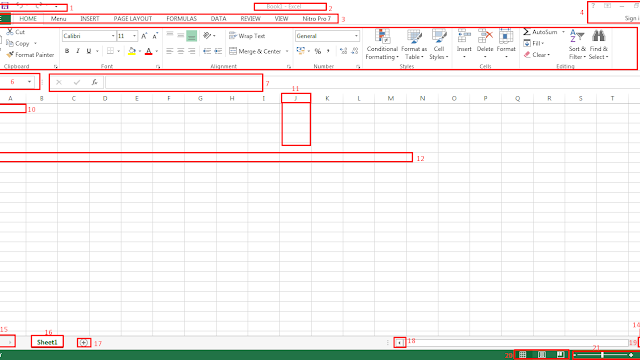Click the Insert Function fx icon
The height and width of the screenshot is (360, 640).
coord(94,82)
